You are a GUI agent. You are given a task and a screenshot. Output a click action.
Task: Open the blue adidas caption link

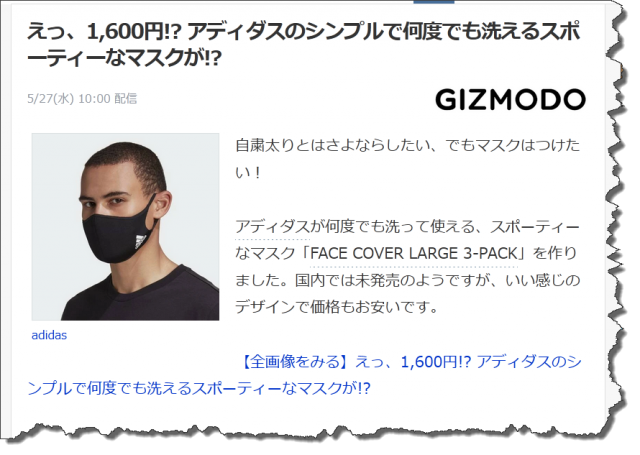49,335
